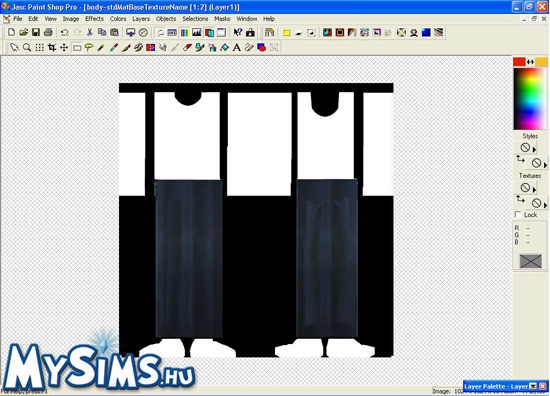Open the foreground Textures flyout arrow
This screenshot has height=396, width=550.
point(534,190)
